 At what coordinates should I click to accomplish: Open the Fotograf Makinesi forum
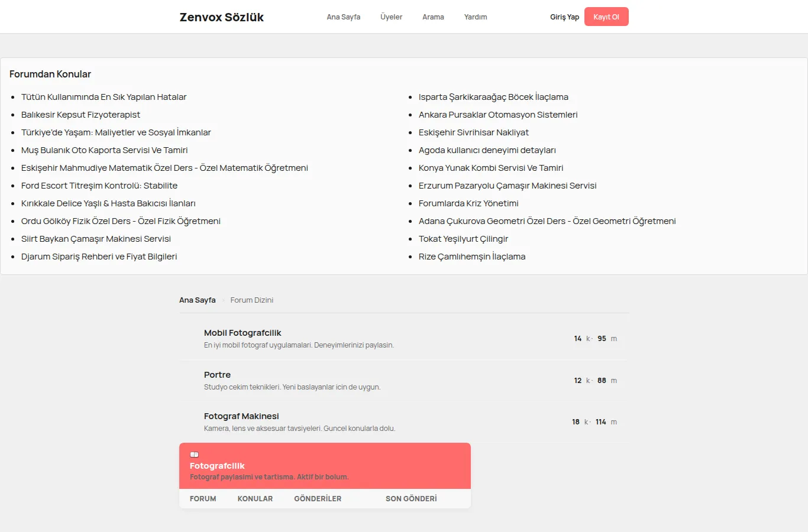point(241,416)
